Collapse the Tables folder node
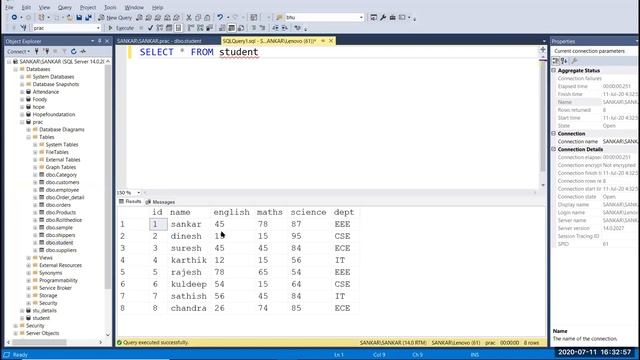The width and height of the screenshot is (640, 360). pyautogui.click(x=29, y=137)
